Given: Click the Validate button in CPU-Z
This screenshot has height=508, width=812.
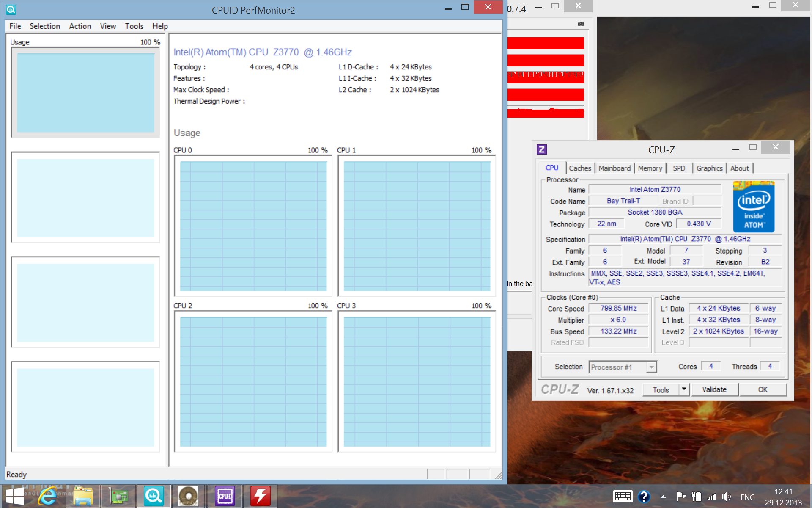Looking at the screenshot, I should coord(714,390).
